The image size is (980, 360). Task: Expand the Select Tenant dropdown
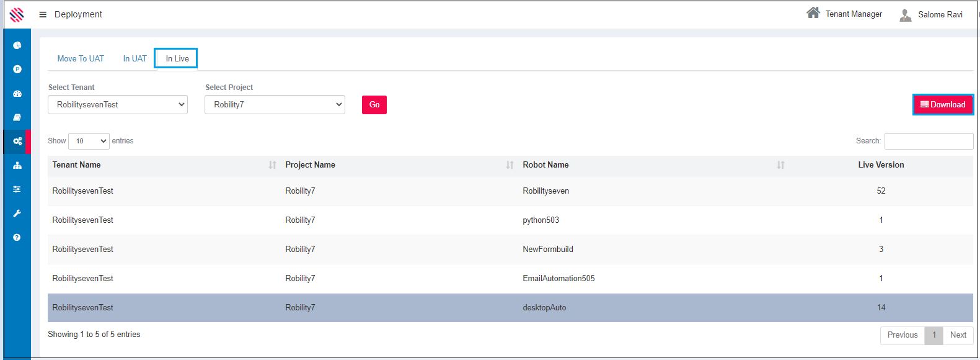[x=118, y=105]
